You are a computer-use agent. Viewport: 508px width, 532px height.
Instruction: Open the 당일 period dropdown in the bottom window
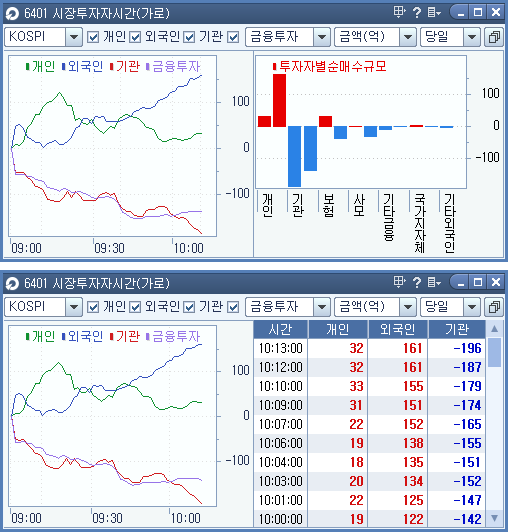471,307
